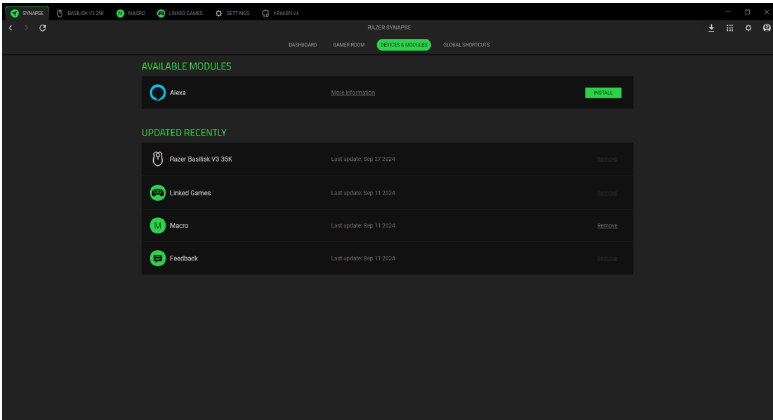Click the refresh icon
The image size is (773, 420).
[x=42, y=28]
